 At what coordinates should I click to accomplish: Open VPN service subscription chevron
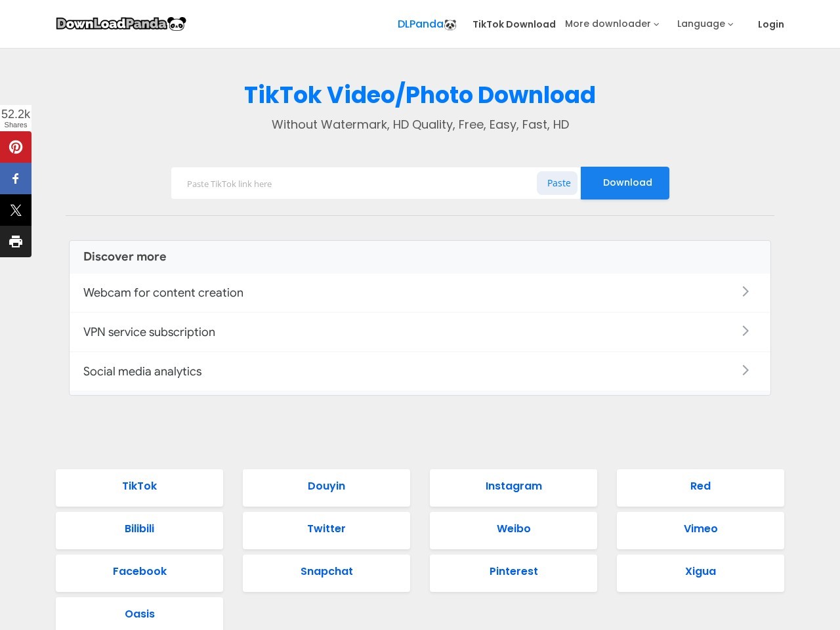[745, 331]
